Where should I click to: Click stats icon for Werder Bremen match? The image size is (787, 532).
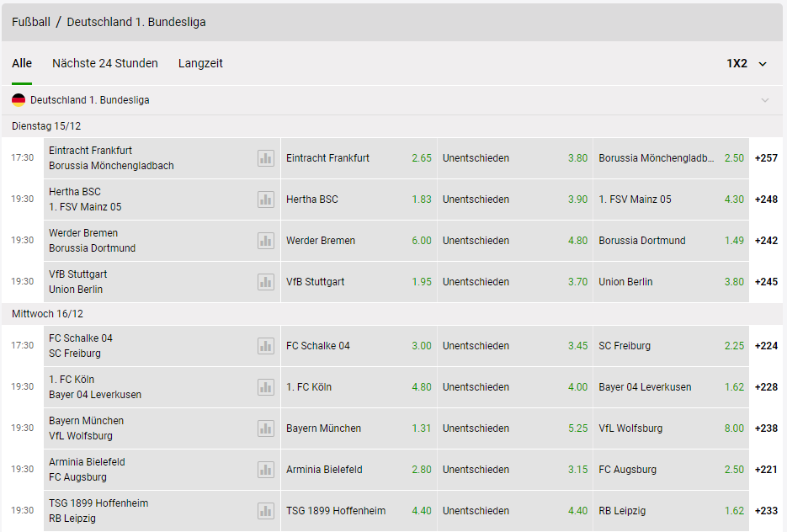[266, 241]
